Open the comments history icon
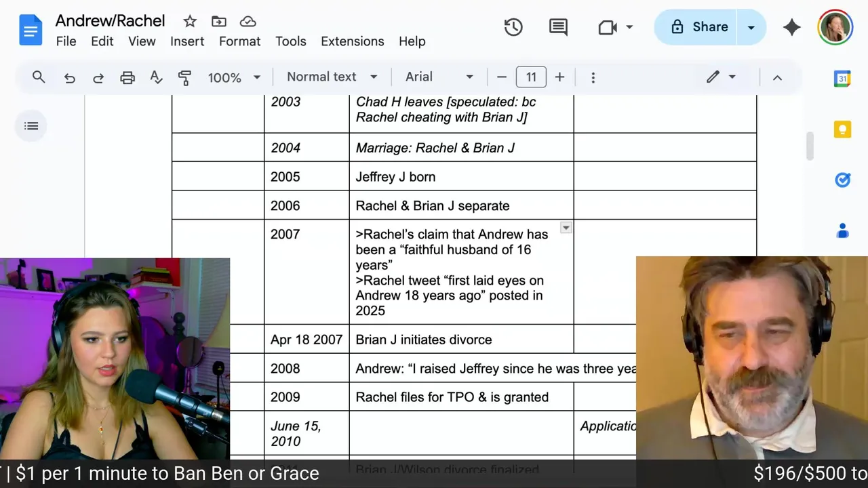 click(x=558, y=27)
